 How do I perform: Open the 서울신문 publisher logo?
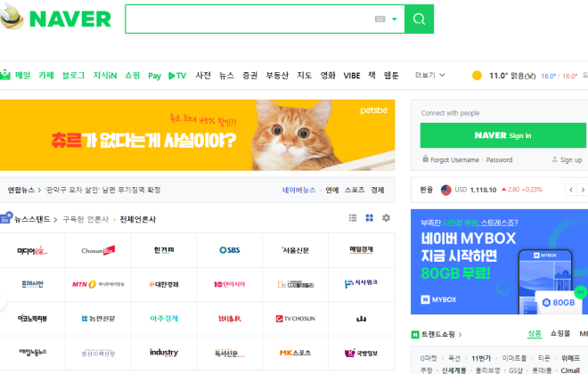(295, 250)
